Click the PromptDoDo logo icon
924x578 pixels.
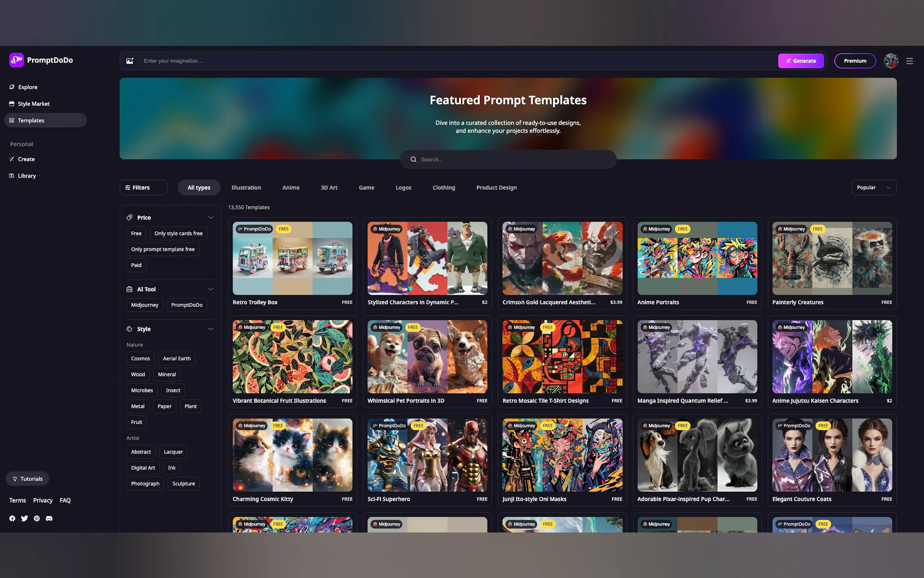click(16, 60)
